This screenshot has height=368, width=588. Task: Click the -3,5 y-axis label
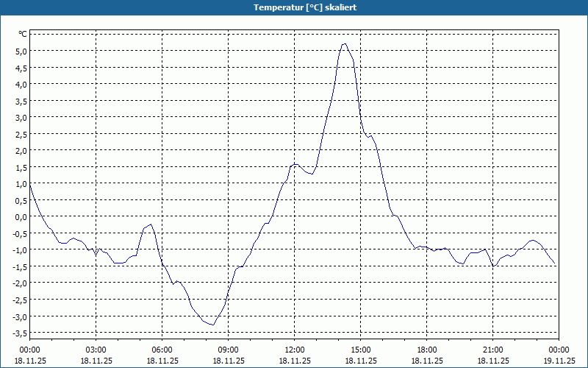coord(20,333)
